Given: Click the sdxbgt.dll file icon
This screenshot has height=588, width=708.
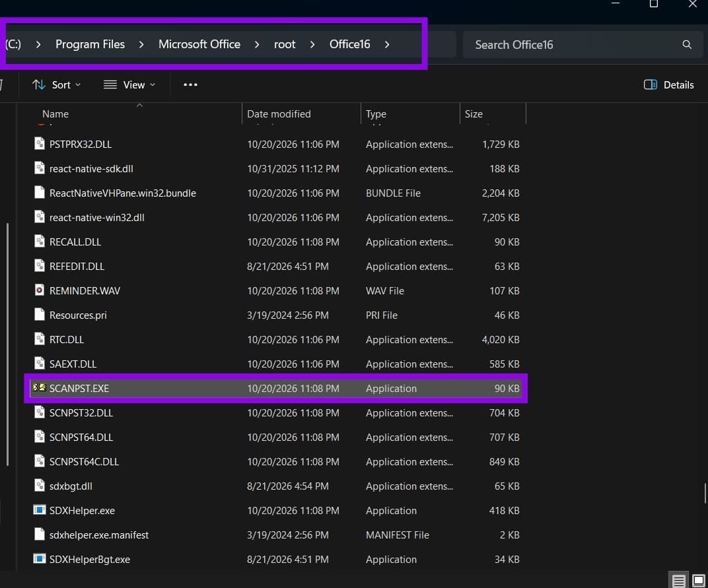Looking at the screenshot, I should click(x=39, y=486).
